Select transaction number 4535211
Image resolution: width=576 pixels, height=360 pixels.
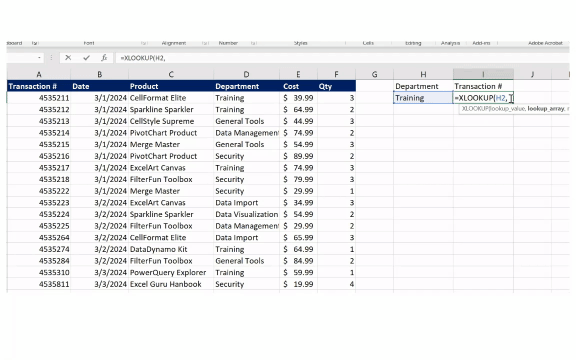pyautogui.click(x=39, y=98)
